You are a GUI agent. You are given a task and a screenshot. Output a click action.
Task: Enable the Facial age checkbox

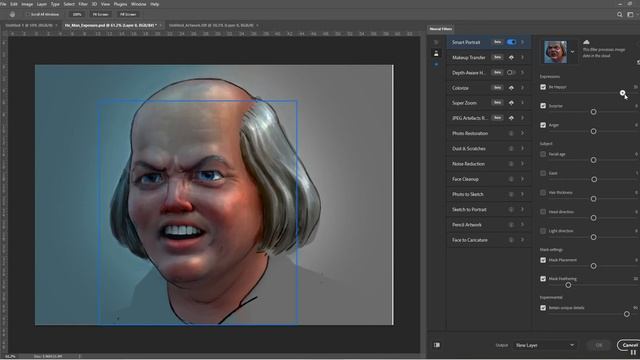543,154
